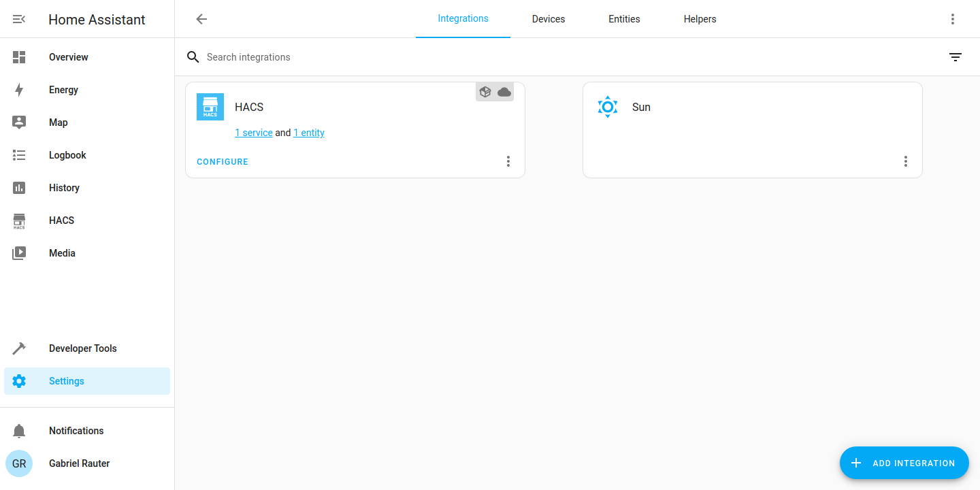
Task: Open the Energy sidebar item
Action: (x=87, y=90)
